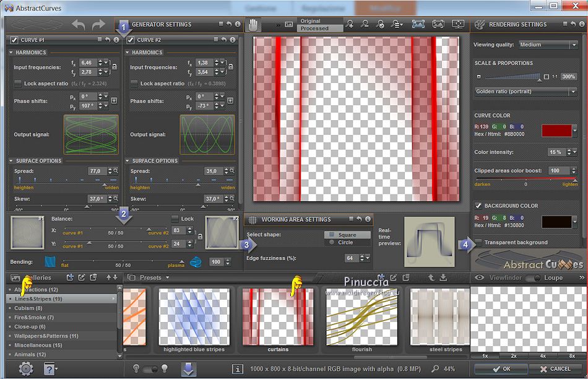Open Rendering Settings info icon
Screen dimensions: 588x379
(x=582, y=24)
